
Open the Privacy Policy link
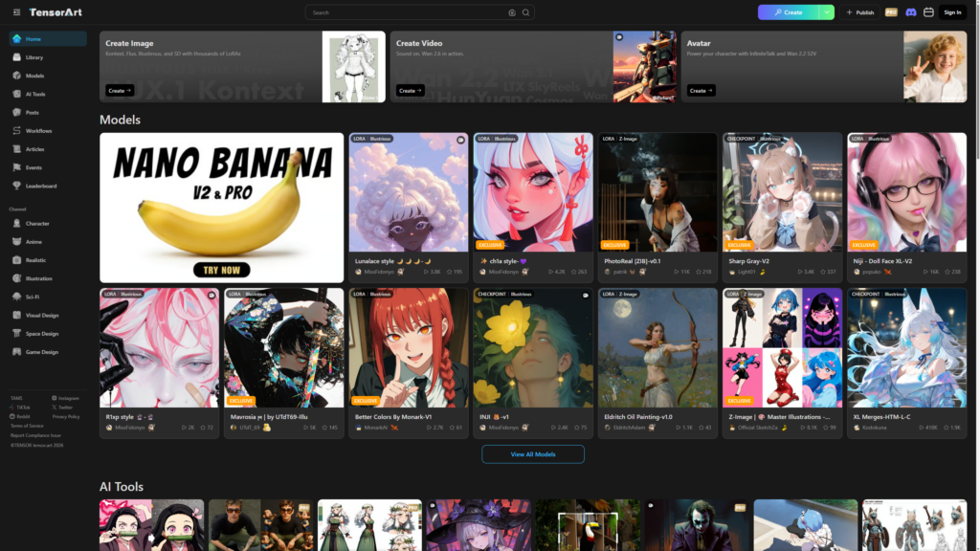66,416
